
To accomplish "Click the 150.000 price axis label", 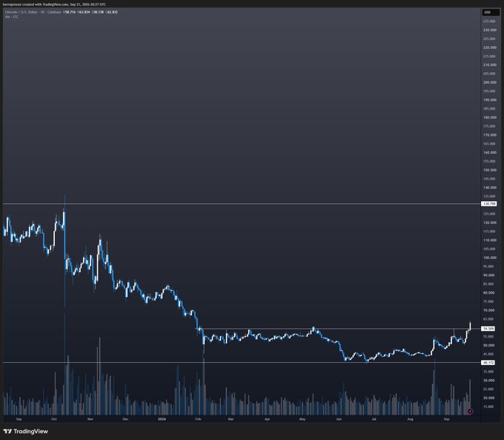I will [x=489, y=170].
